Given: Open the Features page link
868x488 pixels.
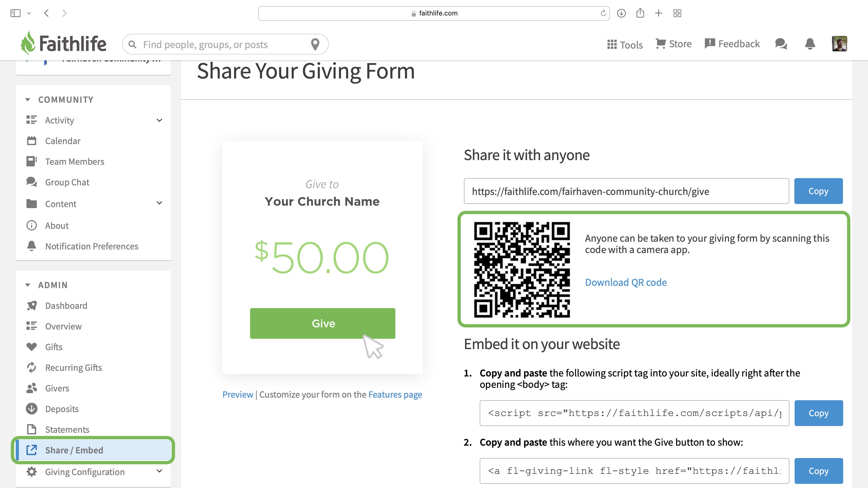Looking at the screenshot, I should [395, 394].
